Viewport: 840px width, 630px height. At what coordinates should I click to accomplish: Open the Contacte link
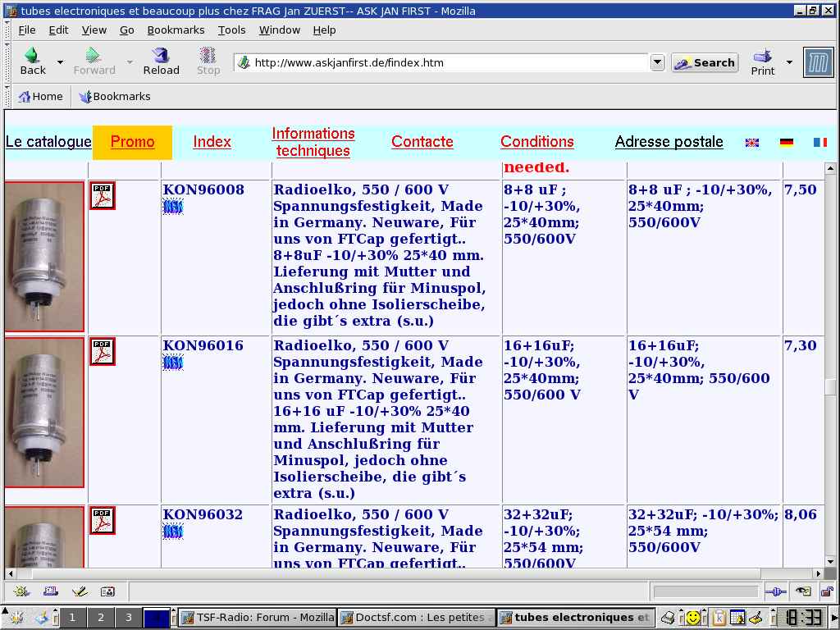(x=422, y=141)
